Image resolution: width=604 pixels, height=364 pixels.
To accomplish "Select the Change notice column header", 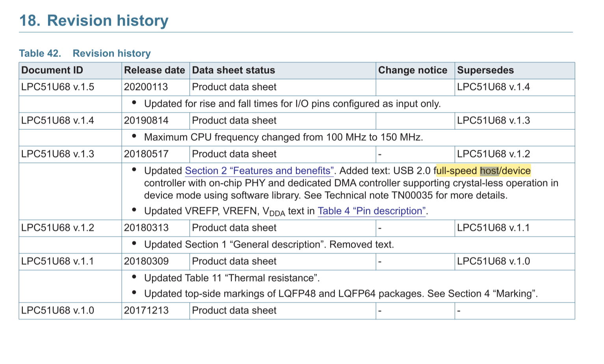I will 413,70.
